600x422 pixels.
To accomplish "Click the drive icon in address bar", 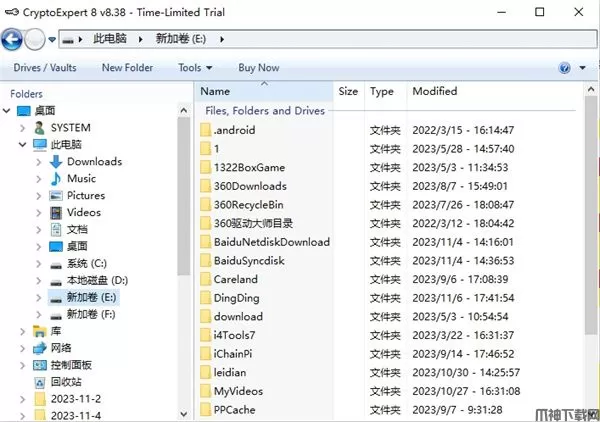I will click(68, 39).
